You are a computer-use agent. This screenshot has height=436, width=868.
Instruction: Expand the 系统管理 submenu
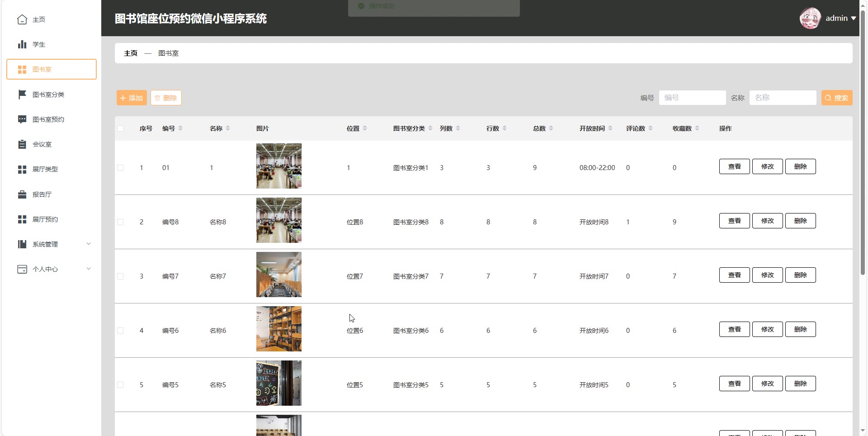point(89,244)
